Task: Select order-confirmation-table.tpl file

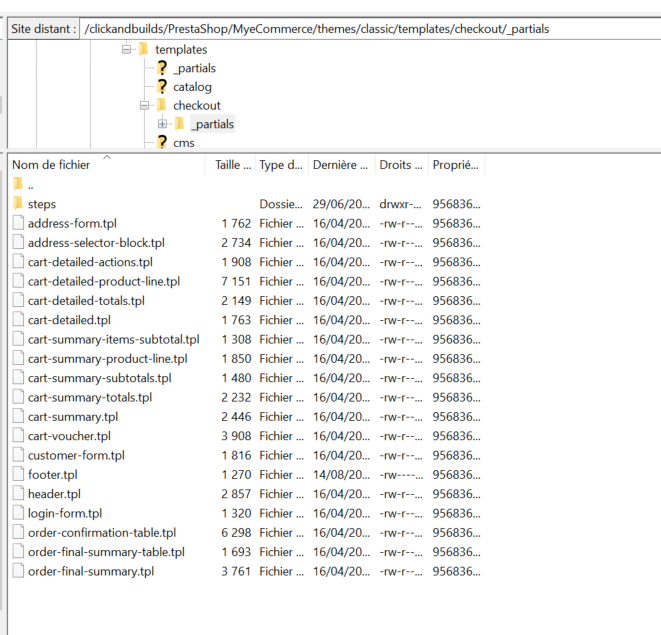Action: pyautogui.click(x=102, y=533)
